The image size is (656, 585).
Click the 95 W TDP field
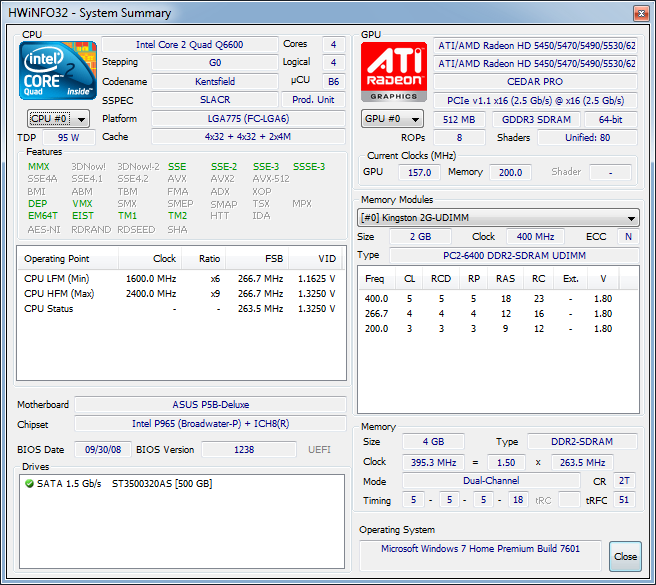point(69,137)
